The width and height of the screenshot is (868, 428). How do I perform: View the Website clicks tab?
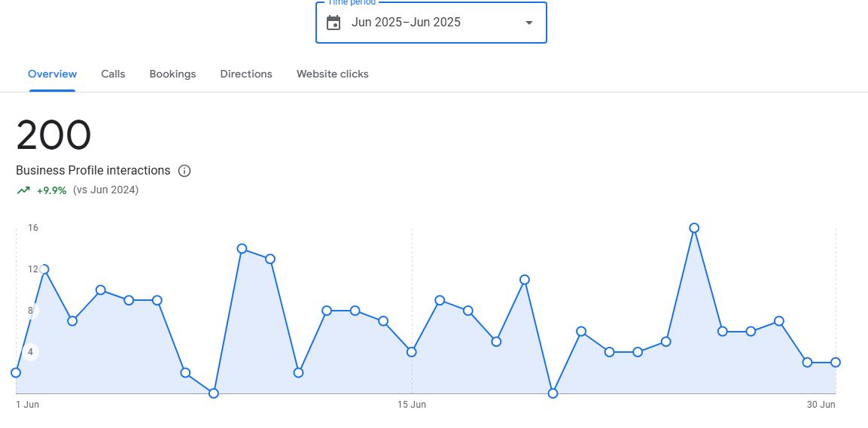(332, 74)
